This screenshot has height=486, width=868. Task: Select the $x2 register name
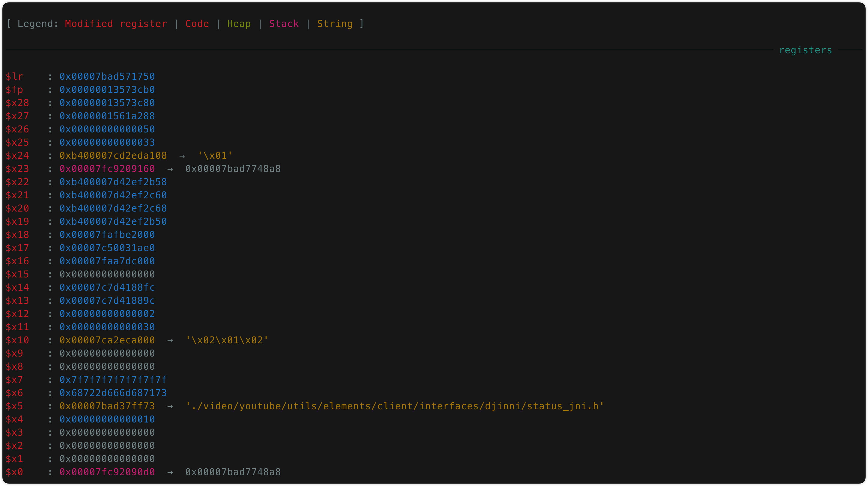click(x=14, y=446)
